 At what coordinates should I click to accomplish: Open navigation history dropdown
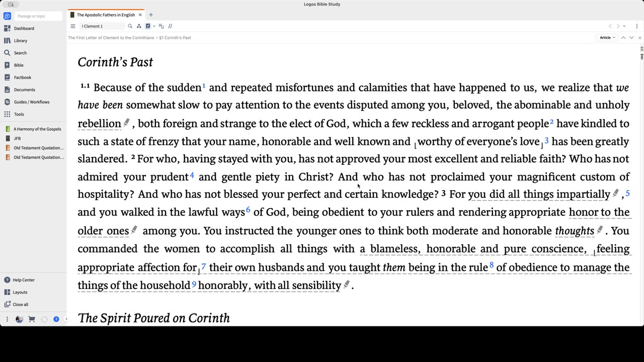pos(624,26)
